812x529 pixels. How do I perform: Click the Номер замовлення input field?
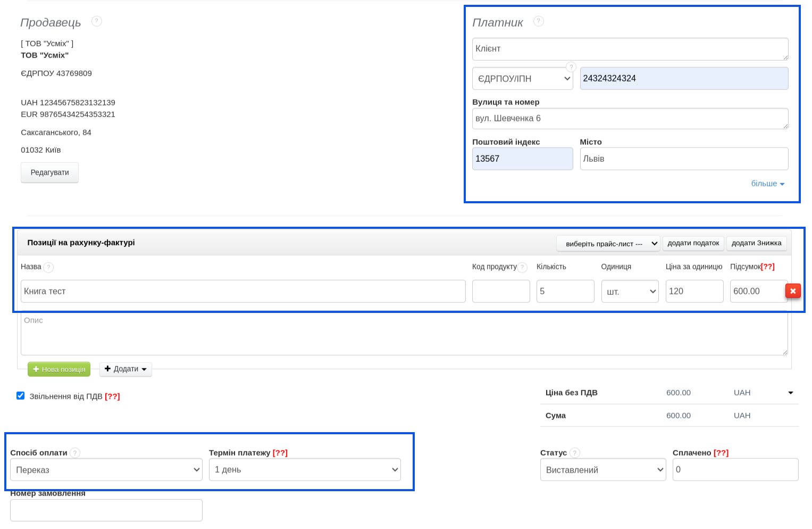(x=106, y=510)
